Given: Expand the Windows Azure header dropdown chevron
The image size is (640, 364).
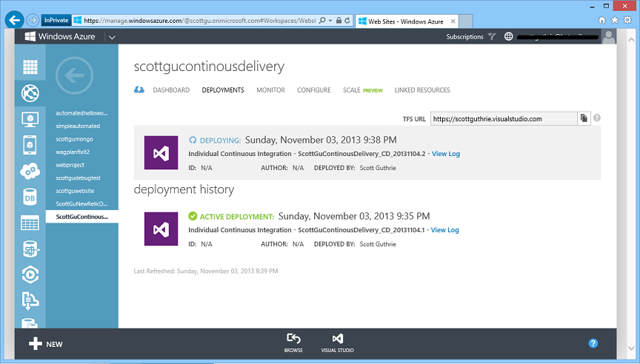Looking at the screenshot, I should pyautogui.click(x=112, y=37).
